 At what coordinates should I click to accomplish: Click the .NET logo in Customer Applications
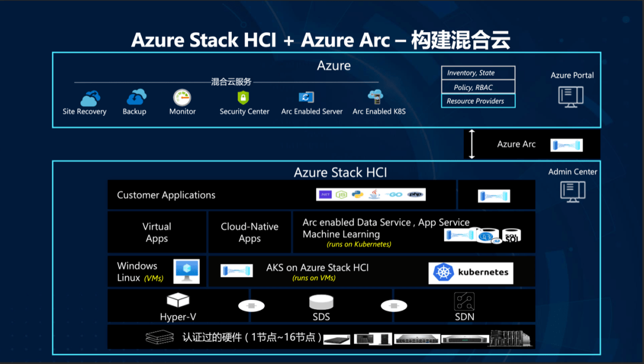coord(326,195)
